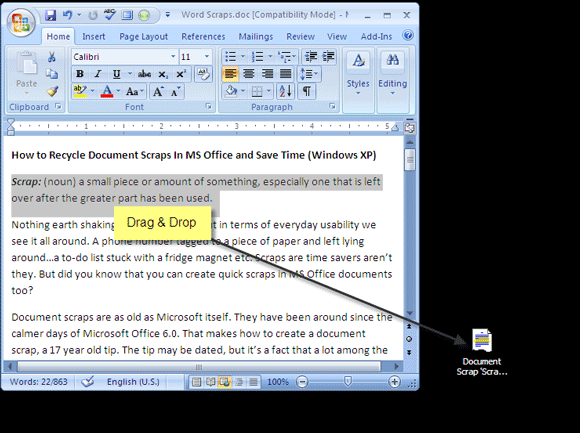Click the Format Painter brush icon
Viewport: 580px width, 433px height.
[52, 91]
